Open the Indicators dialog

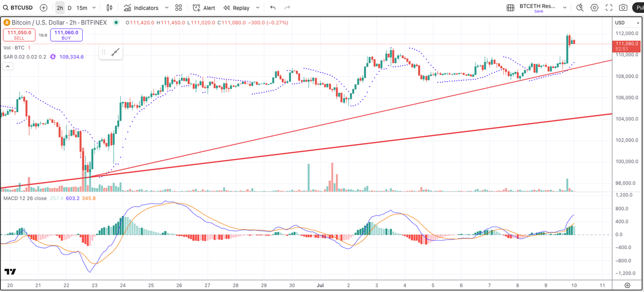(x=141, y=8)
